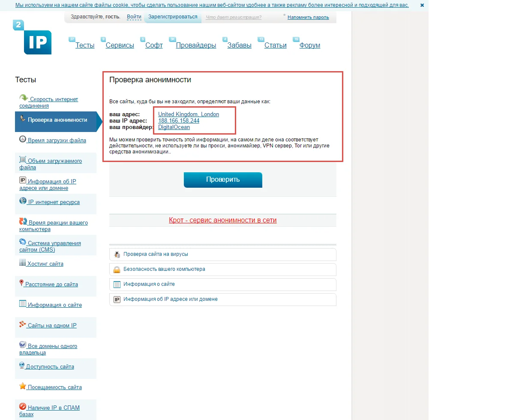Click the Напомнить пароль link
The height and width of the screenshot is (420, 519).
(x=308, y=17)
